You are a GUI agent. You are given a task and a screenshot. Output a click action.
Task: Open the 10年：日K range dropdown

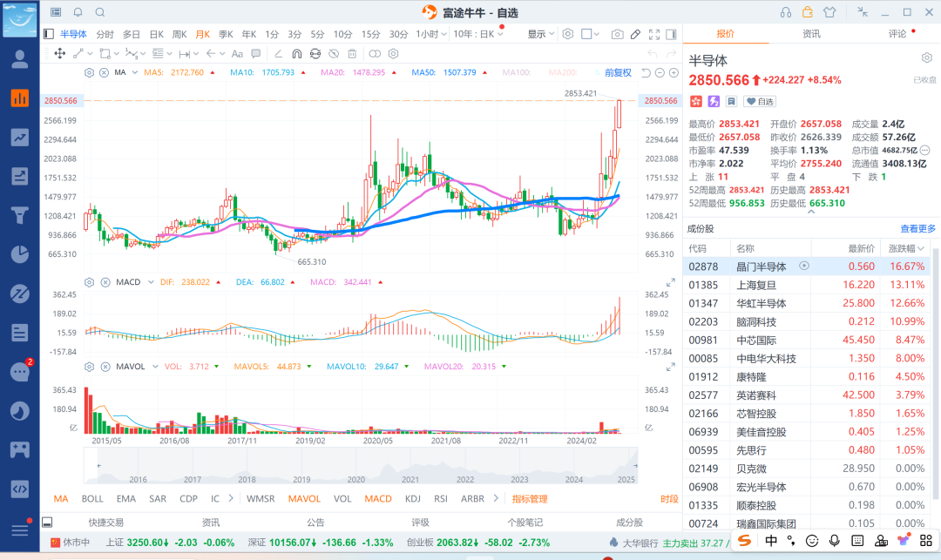478,34
